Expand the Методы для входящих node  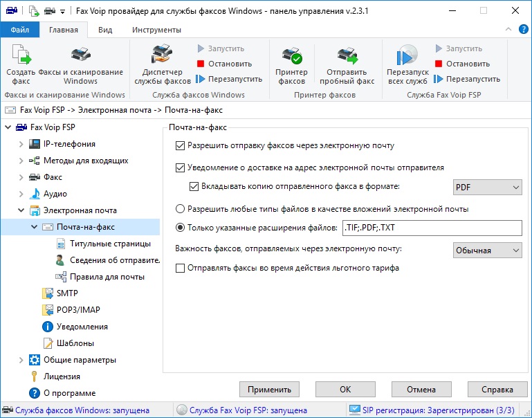point(21,161)
